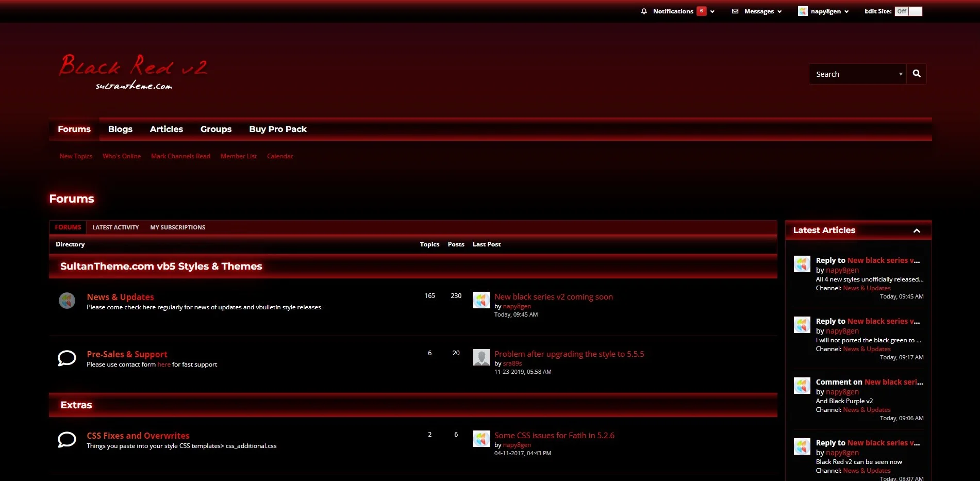Switch to the Latest Activity tab
The image size is (980, 481).
(115, 227)
